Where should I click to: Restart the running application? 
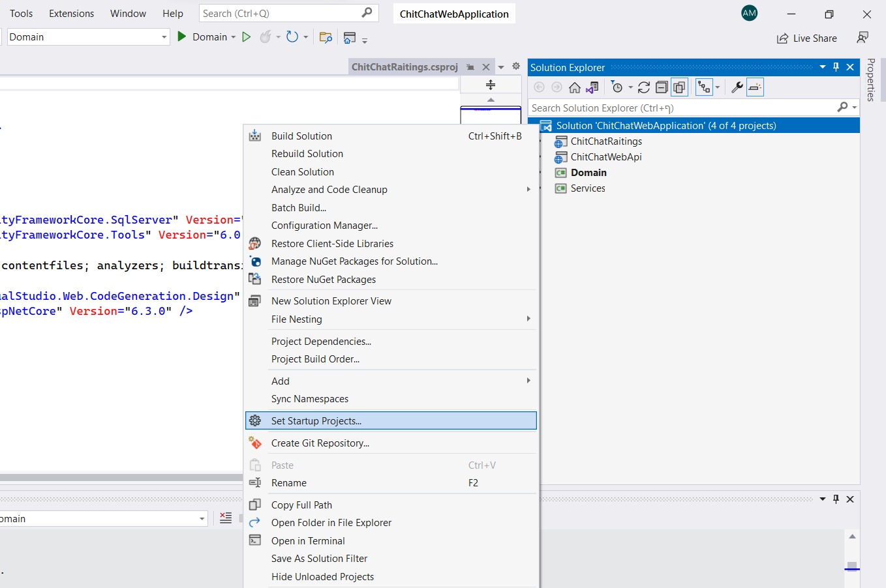click(x=292, y=37)
